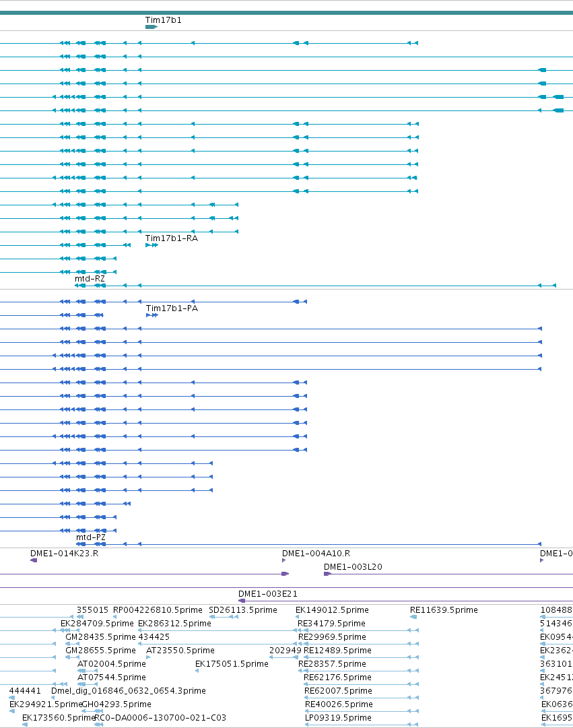
Task: Open EST GH04293.5prime
Action: point(116,704)
